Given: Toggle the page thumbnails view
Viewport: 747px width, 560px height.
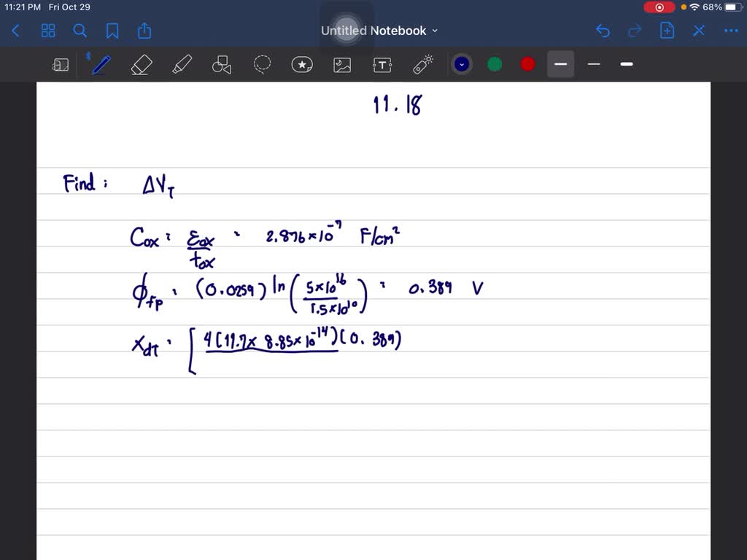Looking at the screenshot, I should [x=48, y=31].
